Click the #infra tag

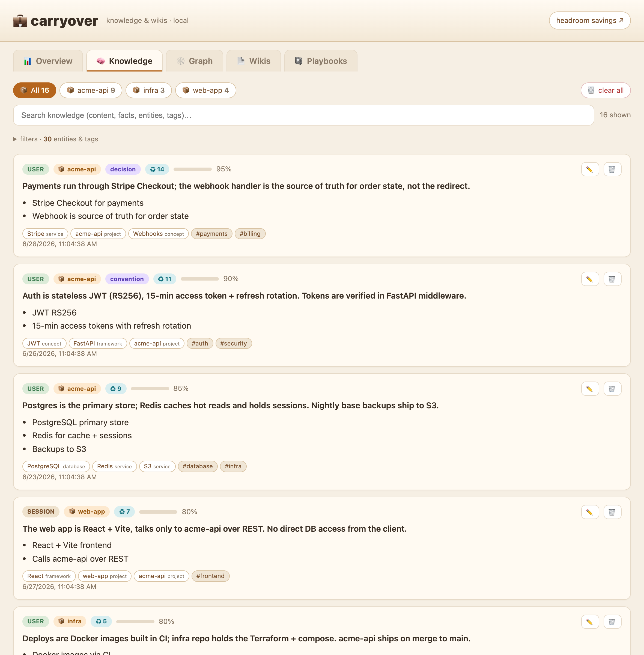coord(233,466)
